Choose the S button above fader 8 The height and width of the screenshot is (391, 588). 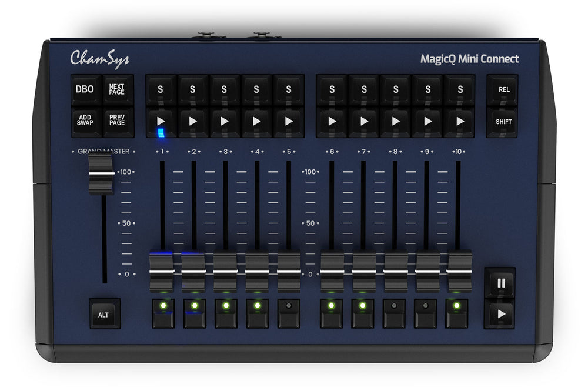click(x=396, y=89)
